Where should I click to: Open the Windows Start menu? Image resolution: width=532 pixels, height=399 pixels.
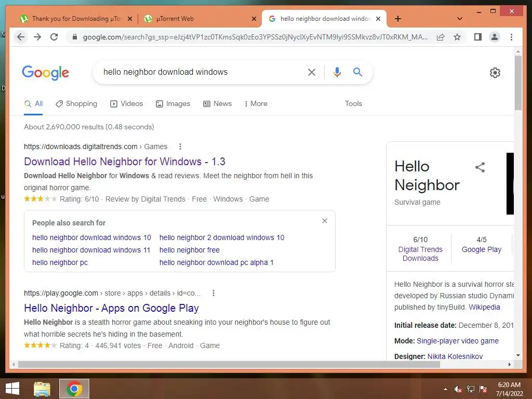point(12,389)
